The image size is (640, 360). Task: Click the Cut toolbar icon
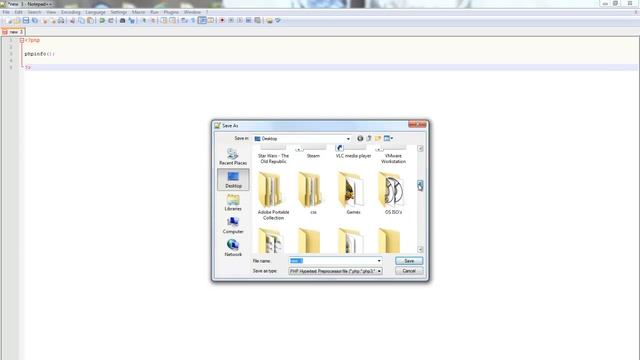coord(73,20)
